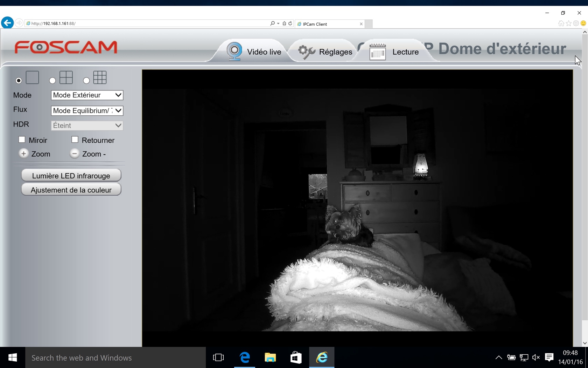
Task: Click the refresh icon in address bar
Action: tap(290, 23)
